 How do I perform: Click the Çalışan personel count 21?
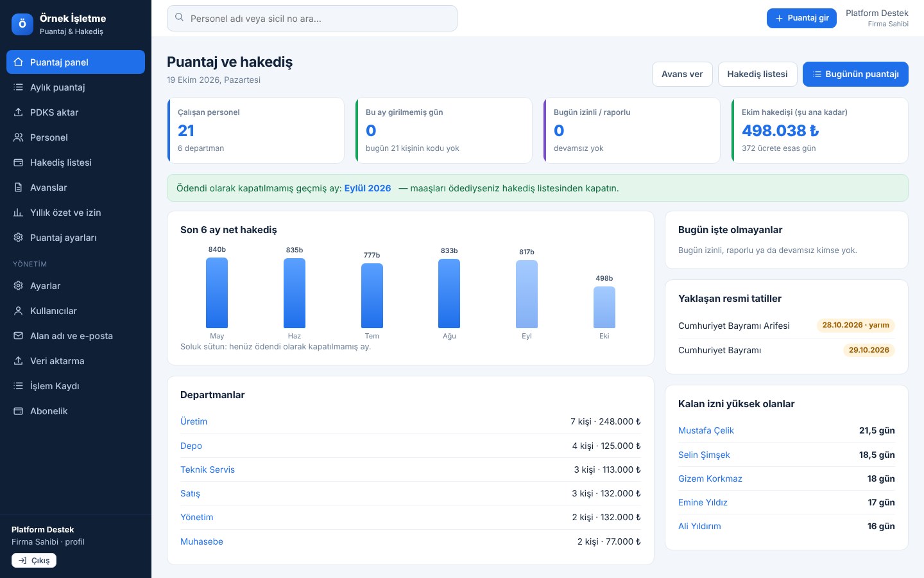pyautogui.click(x=186, y=130)
